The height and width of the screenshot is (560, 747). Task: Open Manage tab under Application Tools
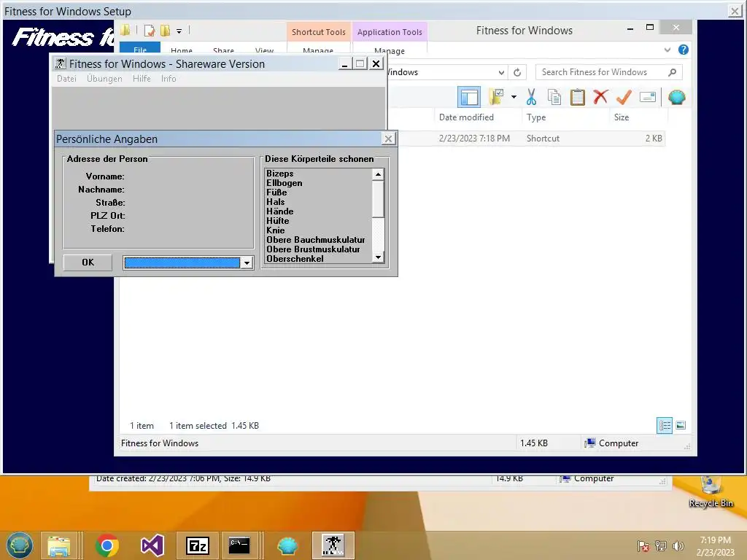pos(390,50)
